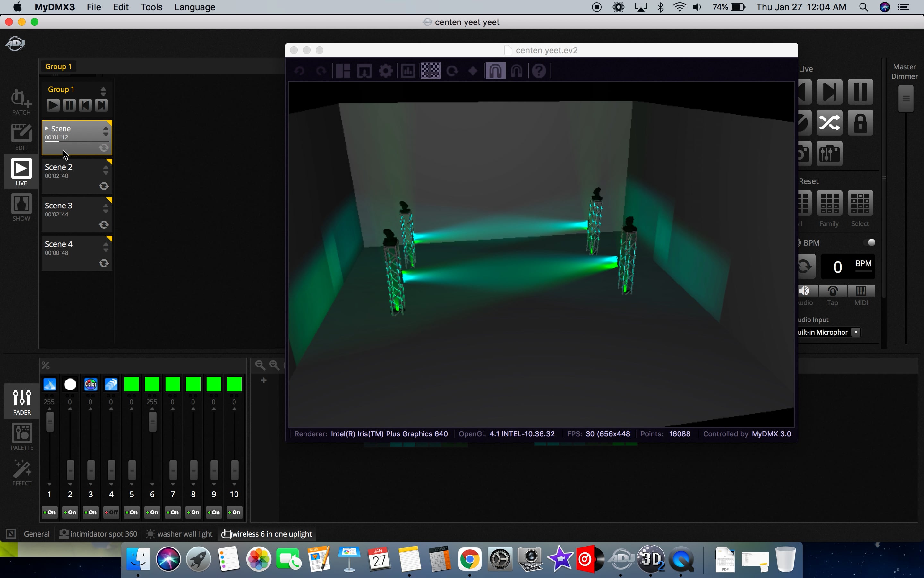The image size is (924, 578).
Task: Click the redo arrow in 3D visualizer toolbar
Action: pos(321,71)
